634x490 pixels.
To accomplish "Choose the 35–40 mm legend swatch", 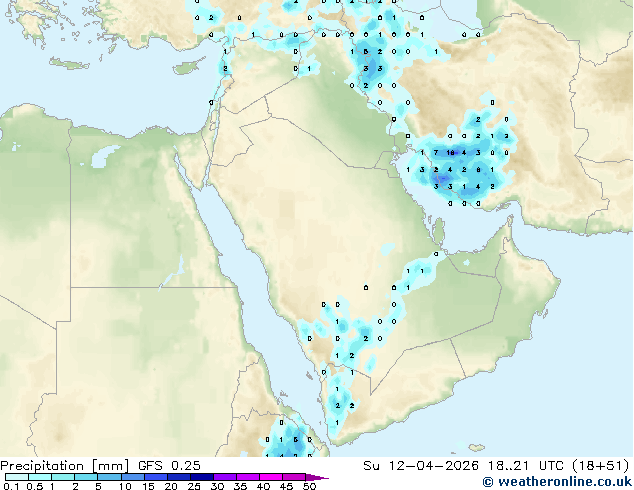I will [x=247, y=477].
